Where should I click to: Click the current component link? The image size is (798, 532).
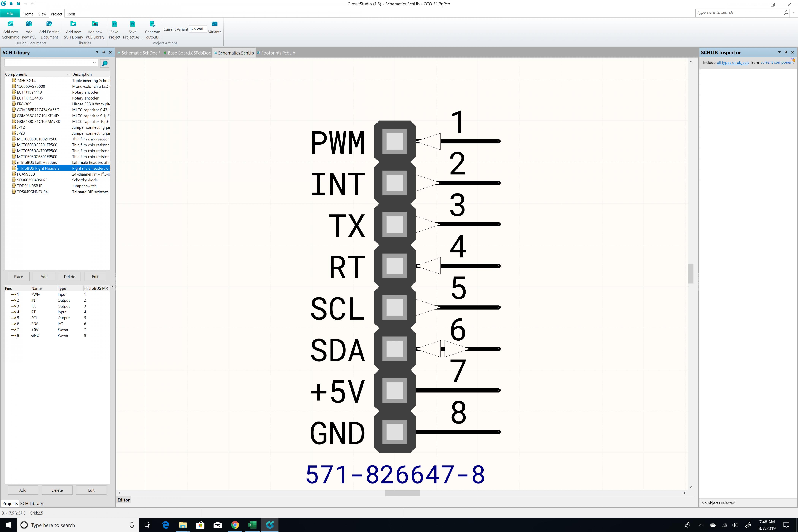click(777, 63)
